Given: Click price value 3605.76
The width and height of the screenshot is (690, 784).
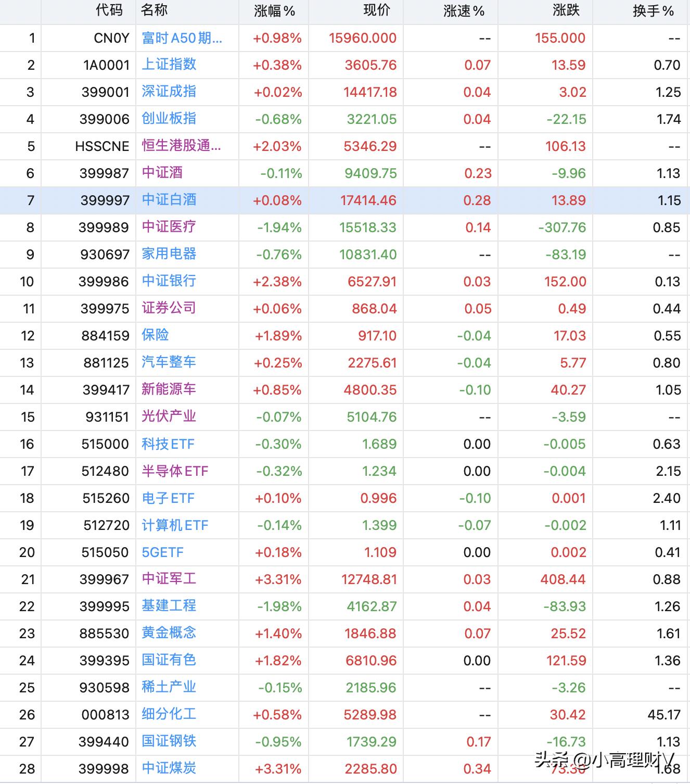Looking at the screenshot, I should [370, 65].
